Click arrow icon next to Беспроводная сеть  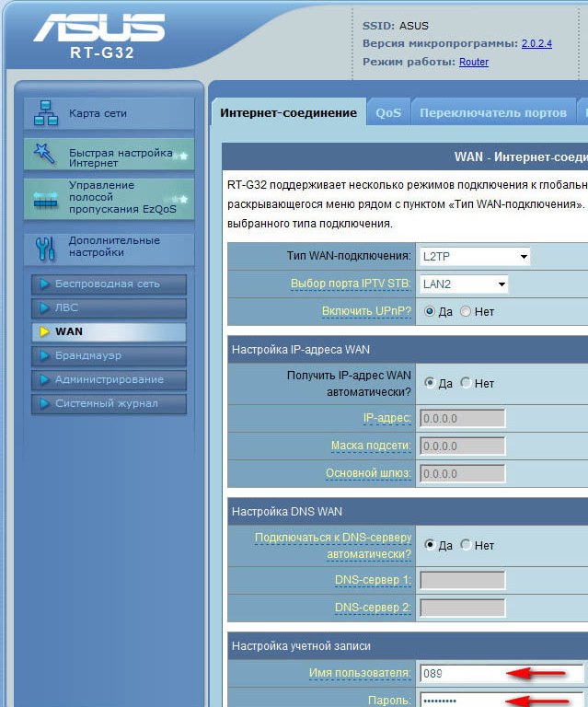click(x=44, y=284)
